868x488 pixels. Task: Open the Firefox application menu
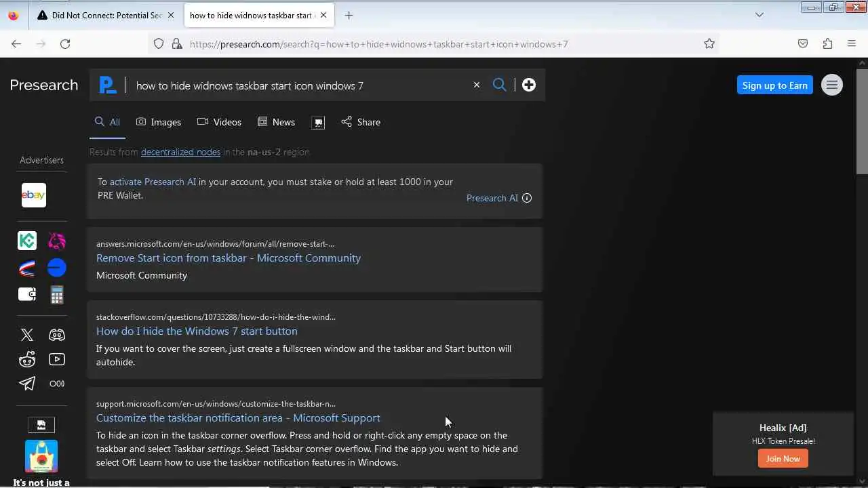(x=852, y=44)
